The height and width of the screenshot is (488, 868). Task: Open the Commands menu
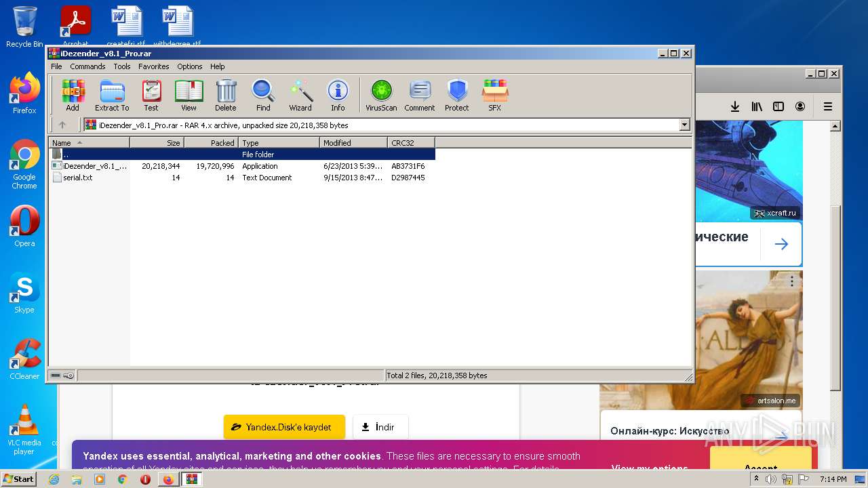[87, 66]
